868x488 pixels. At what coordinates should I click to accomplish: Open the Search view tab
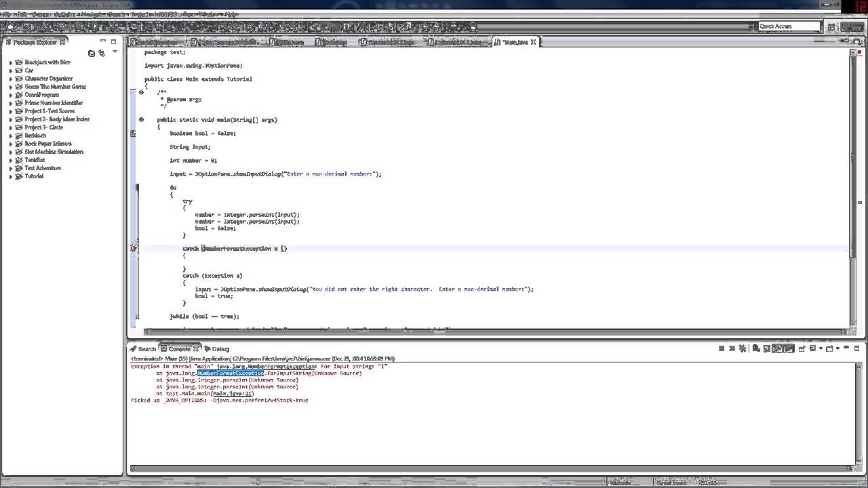[143, 349]
